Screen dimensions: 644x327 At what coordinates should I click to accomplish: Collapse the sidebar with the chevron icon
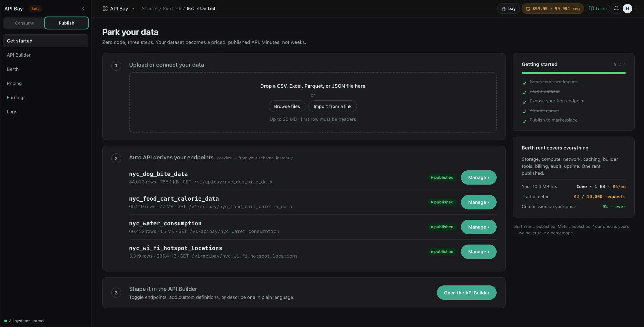click(x=83, y=9)
